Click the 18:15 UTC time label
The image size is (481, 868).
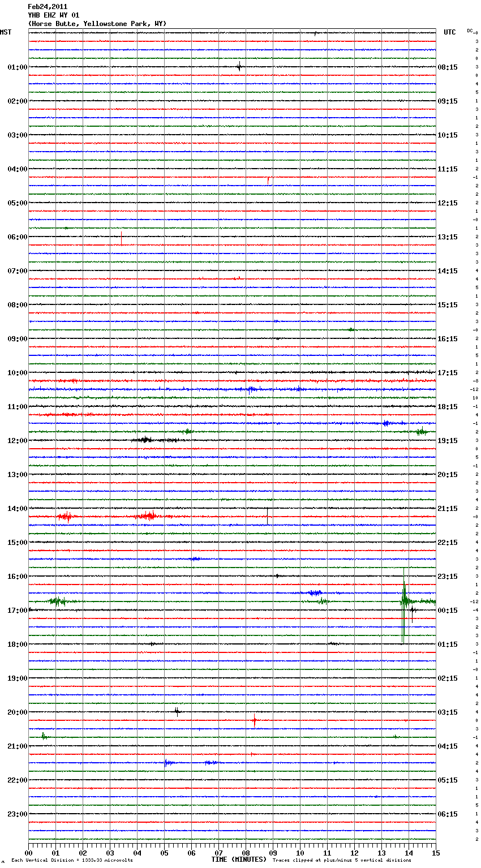pyautogui.click(x=448, y=407)
